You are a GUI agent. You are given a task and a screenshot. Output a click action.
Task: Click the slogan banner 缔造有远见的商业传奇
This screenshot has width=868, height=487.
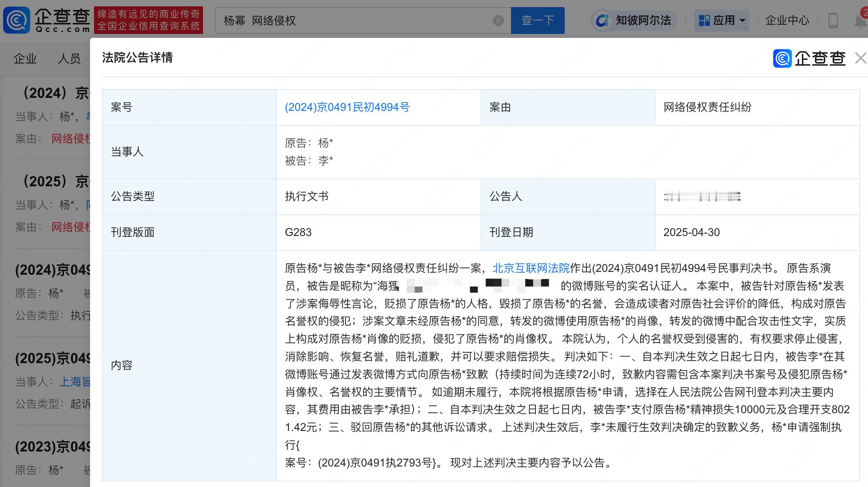point(148,20)
